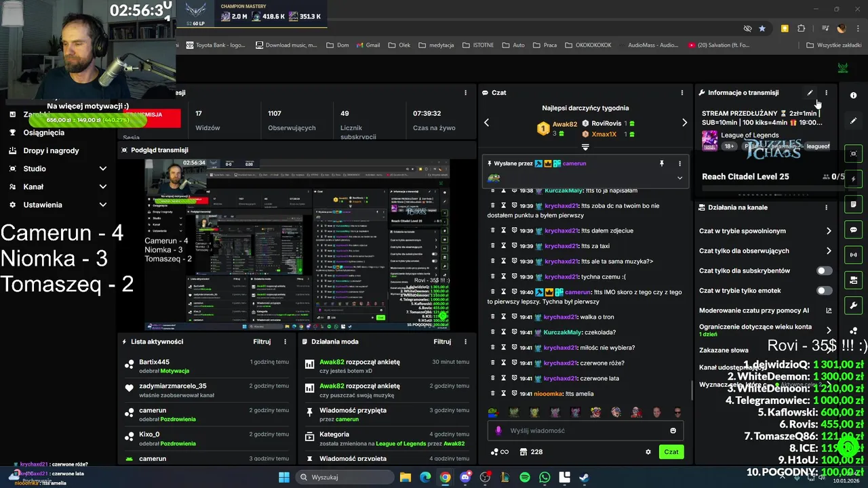Toggle Czat tylko dla subskrybentów
This screenshot has width=868, height=488.
[x=824, y=270]
